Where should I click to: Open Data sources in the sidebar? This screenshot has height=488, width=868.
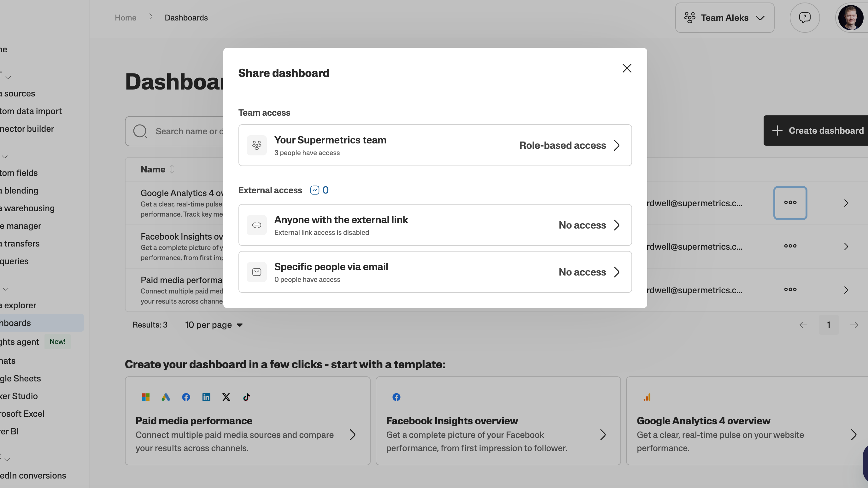18,93
